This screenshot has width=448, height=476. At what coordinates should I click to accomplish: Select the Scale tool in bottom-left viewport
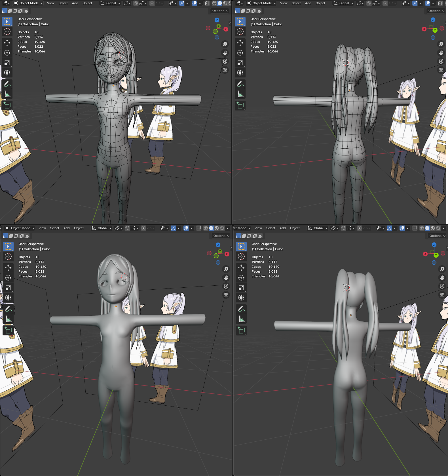point(8,288)
